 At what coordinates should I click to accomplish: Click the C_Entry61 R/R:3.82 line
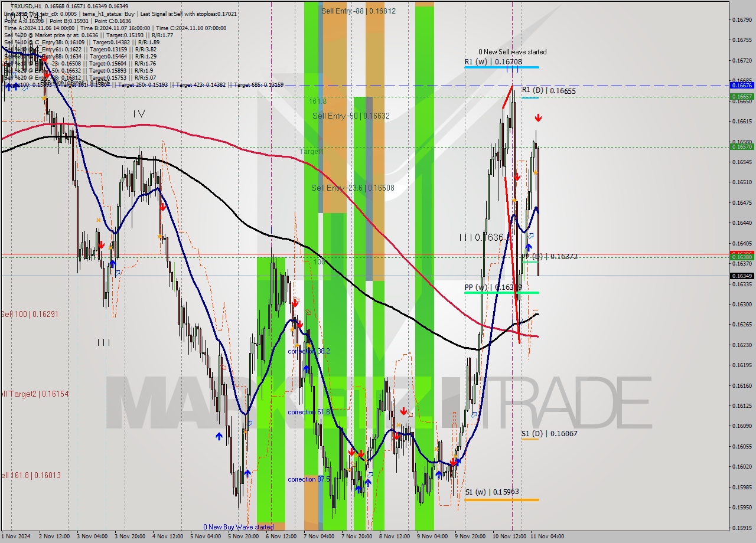pos(82,49)
